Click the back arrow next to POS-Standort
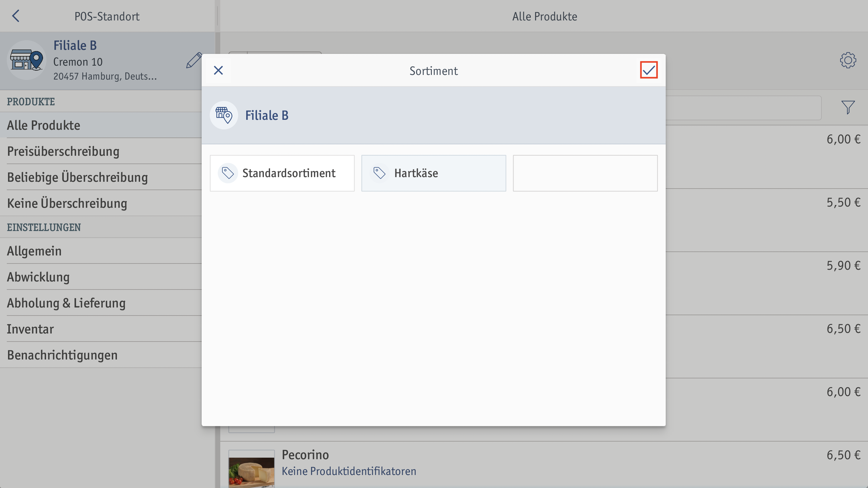Screen dimensions: 868x488 (15, 16)
